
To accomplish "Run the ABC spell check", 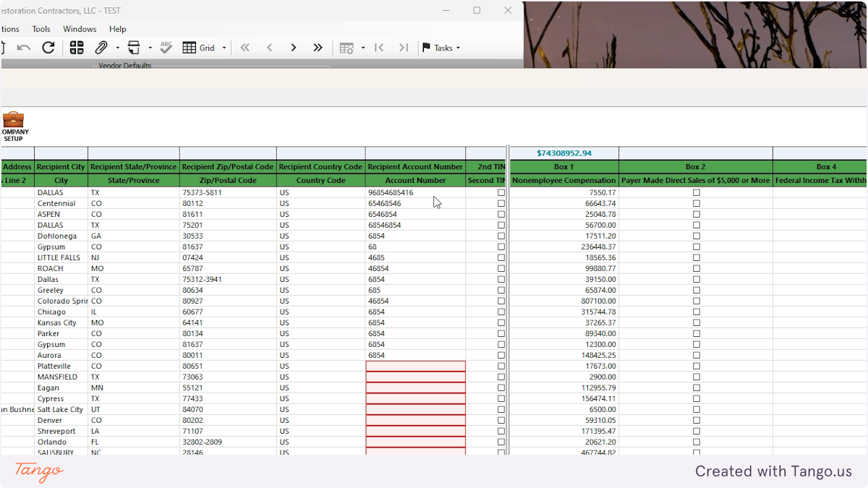I will [x=166, y=48].
